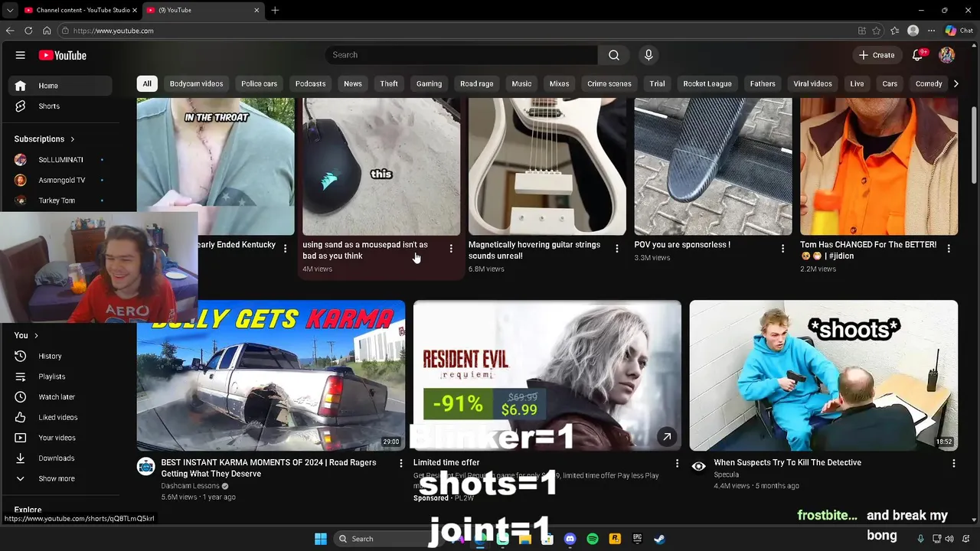The width and height of the screenshot is (980, 551).
Task: Add this page to favorites star
Action: click(877, 31)
